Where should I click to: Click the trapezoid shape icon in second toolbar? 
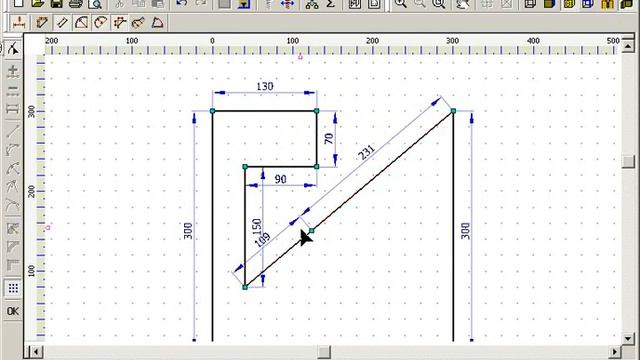[158, 23]
